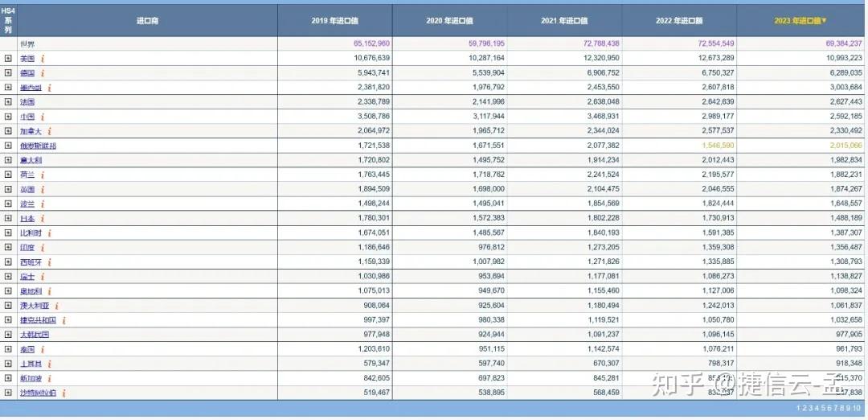Click the 2019 年进口值 column header
This screenshot has height=420, width=868.
click(334, 21)
